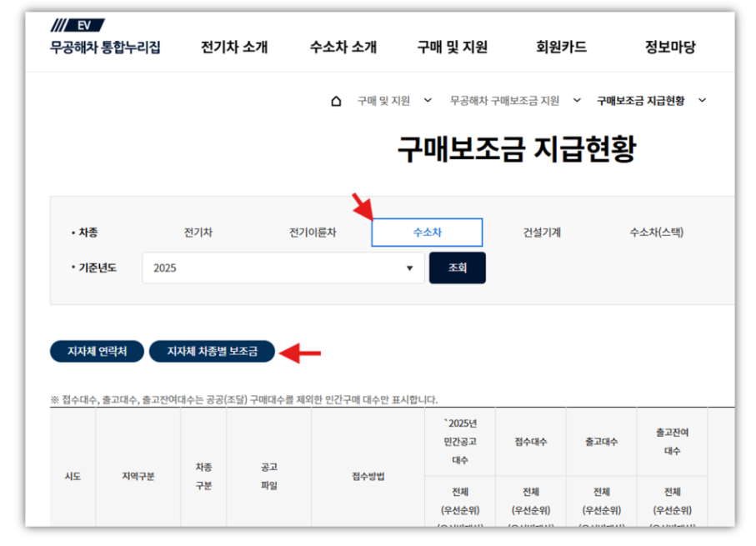Expand 무공해차 구매보조금 지원 breadcrumb dropdown

click(577, 101)
